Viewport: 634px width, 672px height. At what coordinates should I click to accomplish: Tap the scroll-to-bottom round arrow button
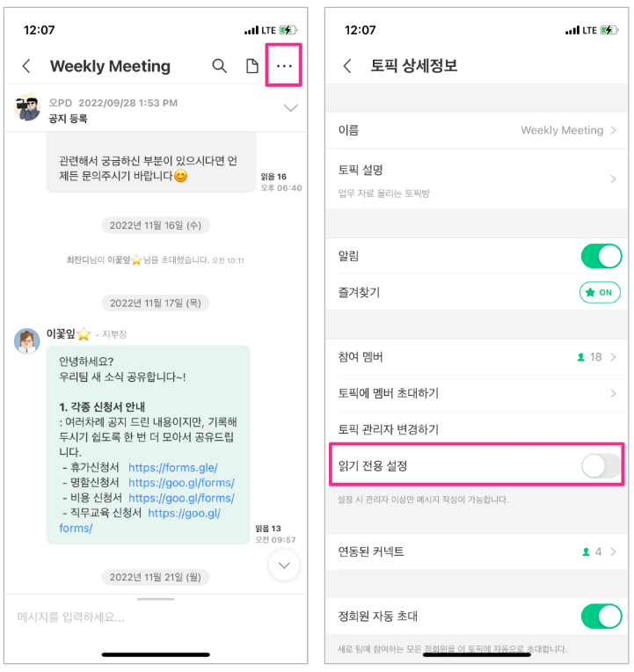coord(284,566)
